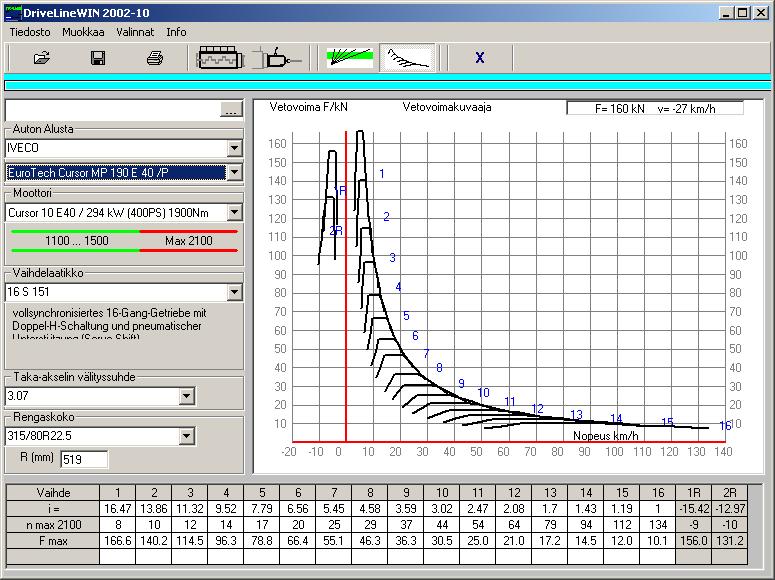Click the blue X toolbar icon
Screen dimensions: 775x580
click(x=479, y=58)
